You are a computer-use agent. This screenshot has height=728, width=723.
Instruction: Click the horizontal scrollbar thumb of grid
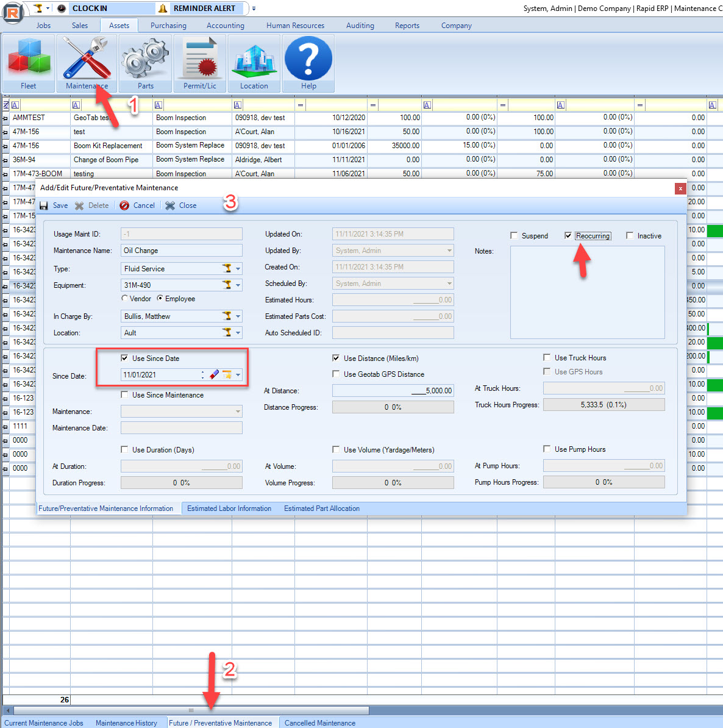pyautogui.click(x=191, y=710)
